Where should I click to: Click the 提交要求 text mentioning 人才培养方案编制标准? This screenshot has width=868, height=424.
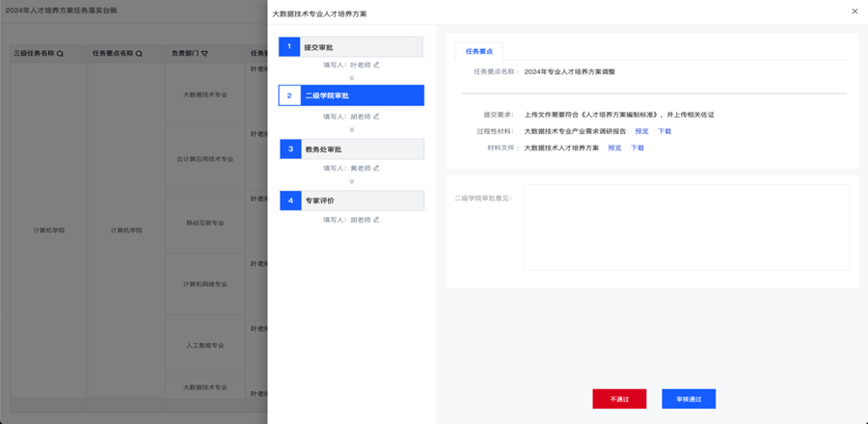pyautogui.click(x=619, y=115)
